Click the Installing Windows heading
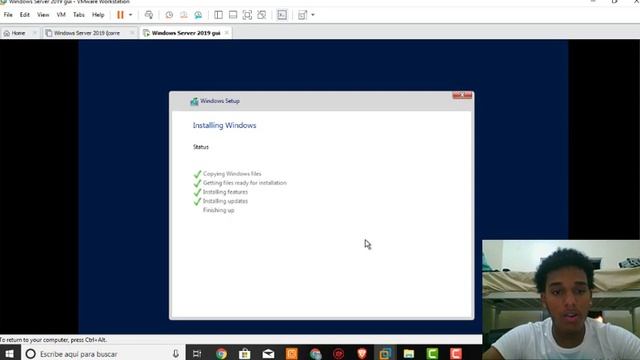Viewport: 640px width, 360px height. [x=224, y=125]
